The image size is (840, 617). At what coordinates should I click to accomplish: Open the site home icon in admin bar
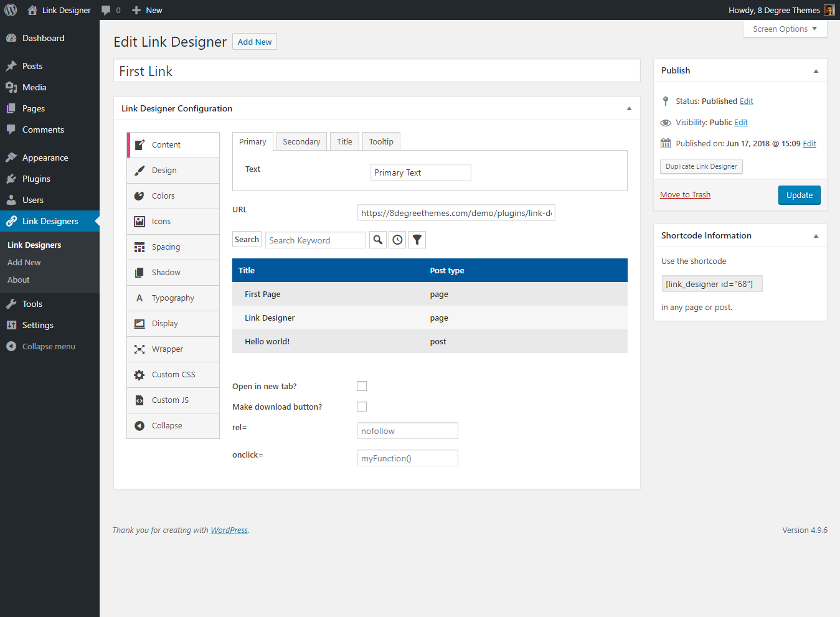[x=32, y=10]
